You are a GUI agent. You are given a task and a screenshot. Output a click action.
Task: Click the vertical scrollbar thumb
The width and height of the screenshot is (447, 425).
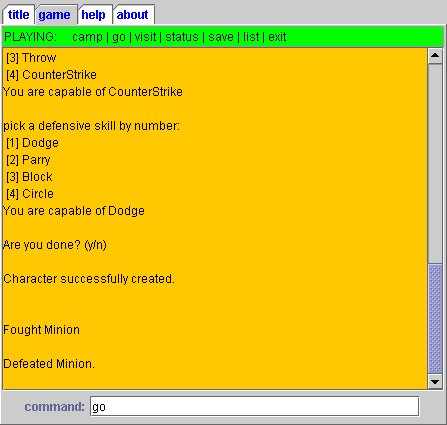coord(435,318)
